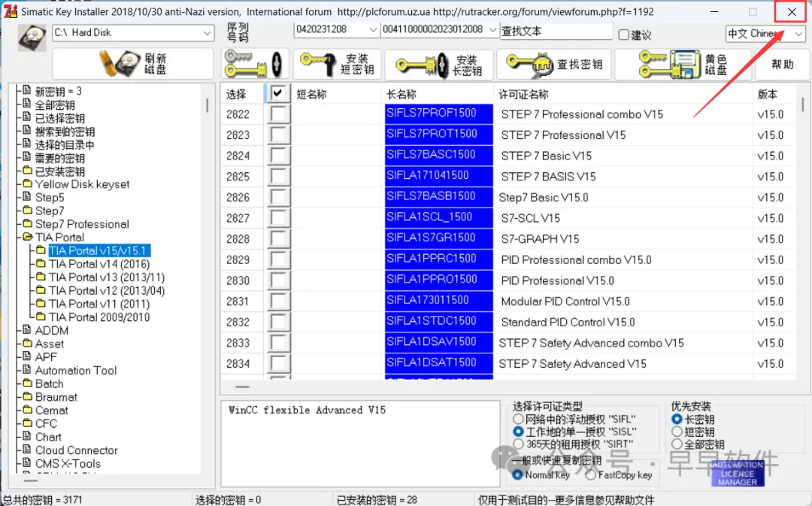The width and height of the screenshot is (812, 506).
Task: Select the Step7 tree folder
Action: click(49, 211)
